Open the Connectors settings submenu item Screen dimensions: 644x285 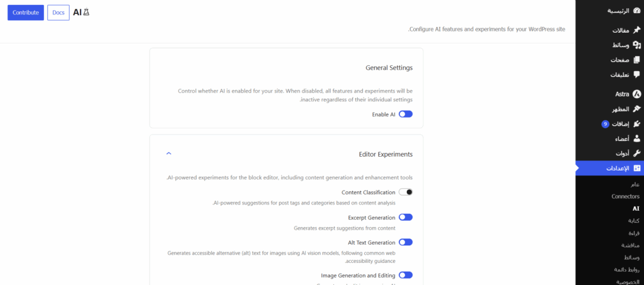[x=625, y=196]
